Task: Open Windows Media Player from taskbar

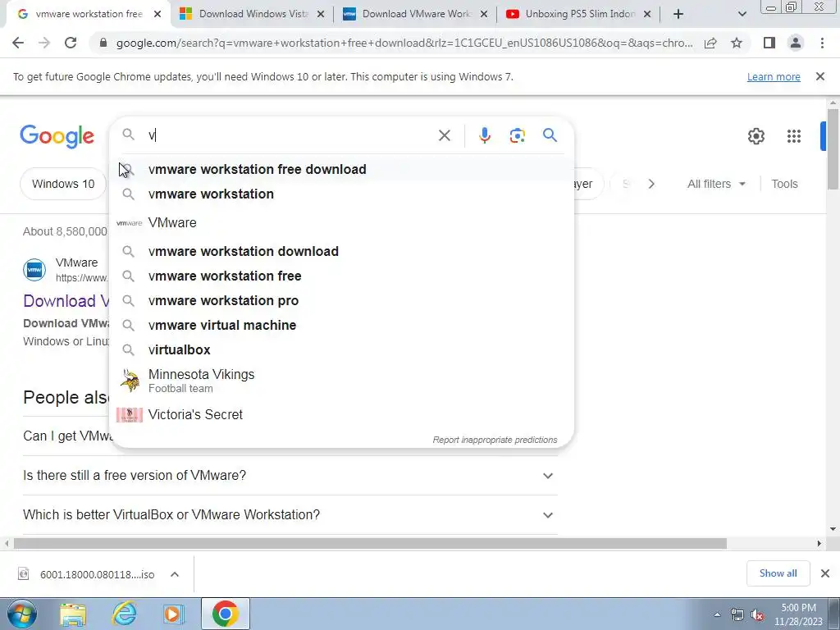Action: 174,614
